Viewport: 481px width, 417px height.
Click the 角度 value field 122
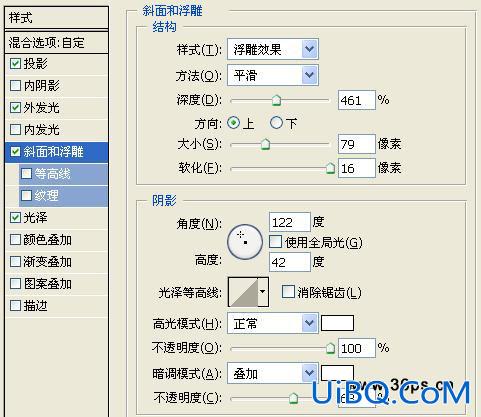coord(289,222)
